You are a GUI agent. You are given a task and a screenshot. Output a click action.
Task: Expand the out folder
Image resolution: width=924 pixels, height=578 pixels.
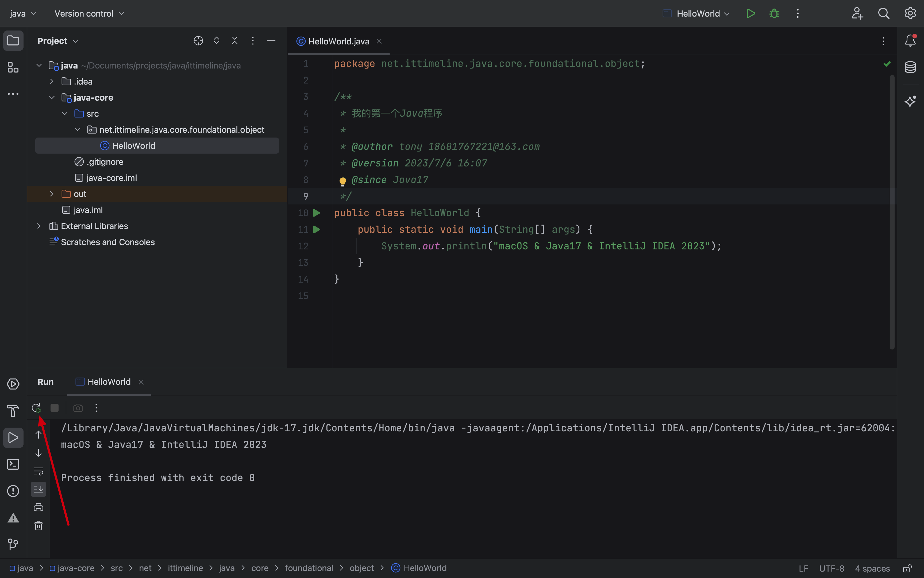pyautogui.click(x=52, y=194)
